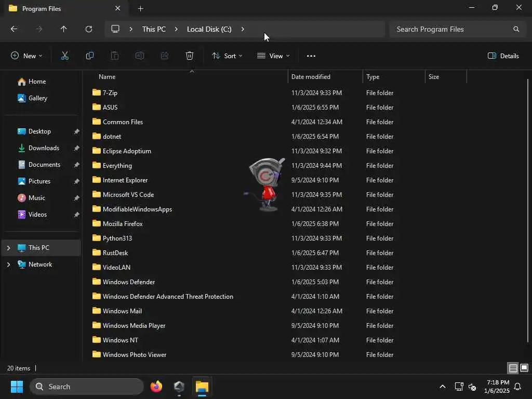
Task: Toggle the Details pane
Action: [503, 56]
